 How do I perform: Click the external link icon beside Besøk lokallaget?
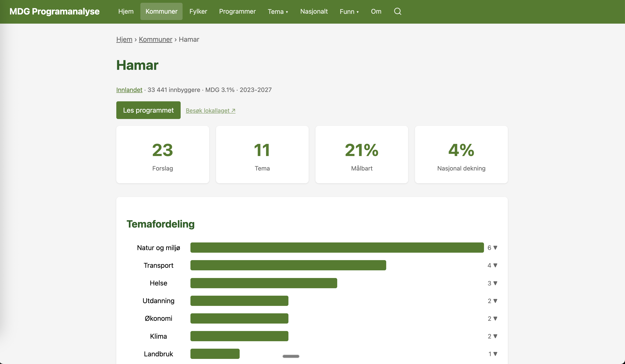[233, 110]
